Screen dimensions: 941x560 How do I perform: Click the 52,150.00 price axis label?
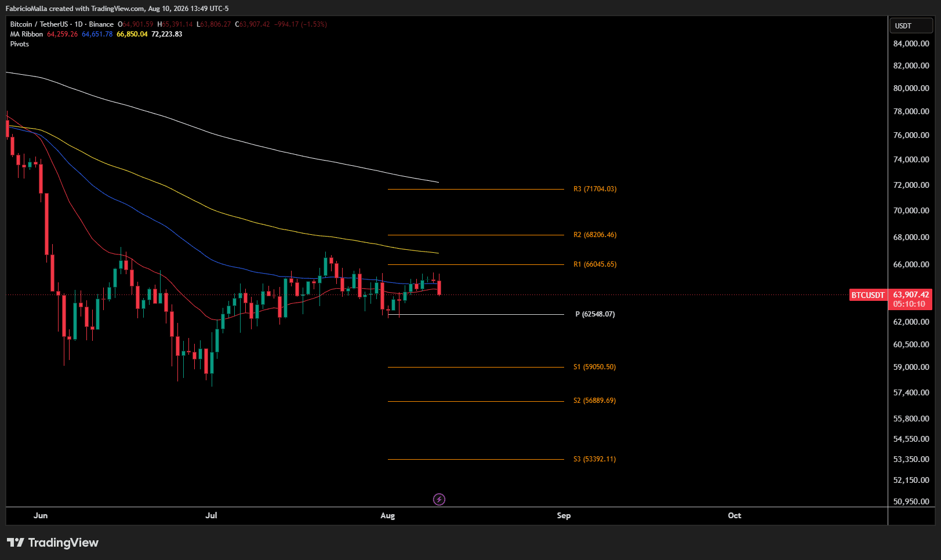click(911, 480)
